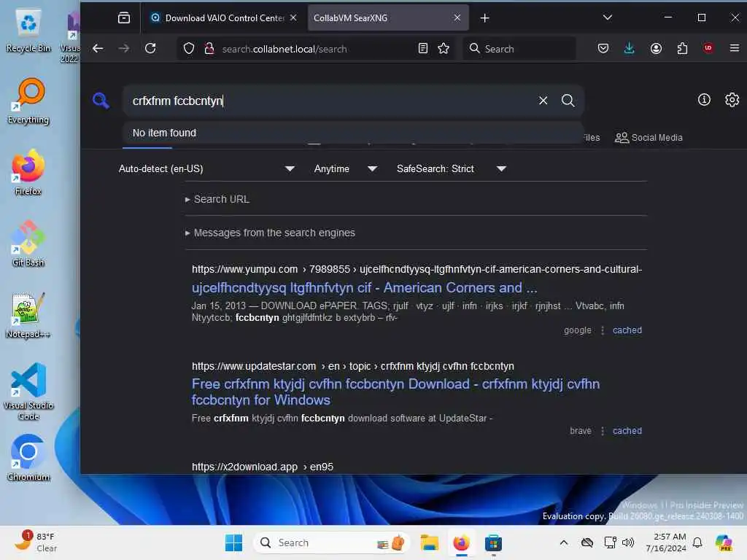
Task: Open Firefox View tab manager icon
Action: (124, 18)
